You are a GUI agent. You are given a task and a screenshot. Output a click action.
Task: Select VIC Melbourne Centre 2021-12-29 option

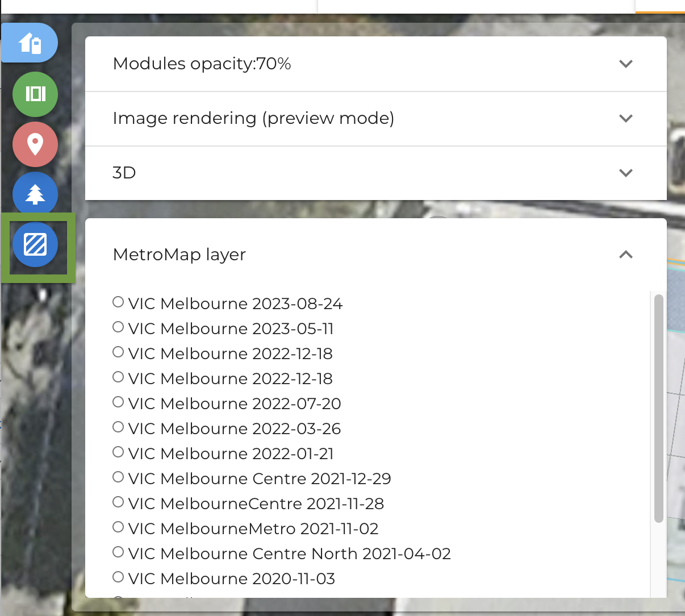coord(118,477)
